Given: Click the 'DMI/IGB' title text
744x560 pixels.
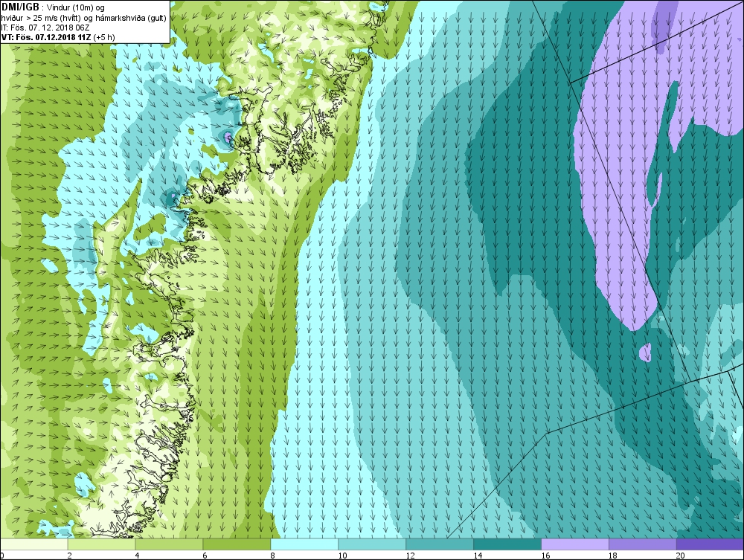Looking at the screenshot, I should pos(20,7).
